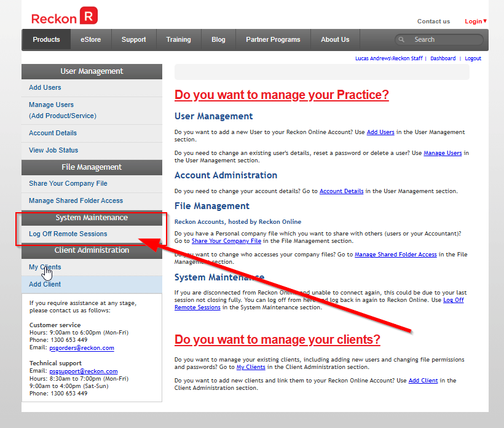
Task: Click the Technical support label
Action: pos(55,363)
